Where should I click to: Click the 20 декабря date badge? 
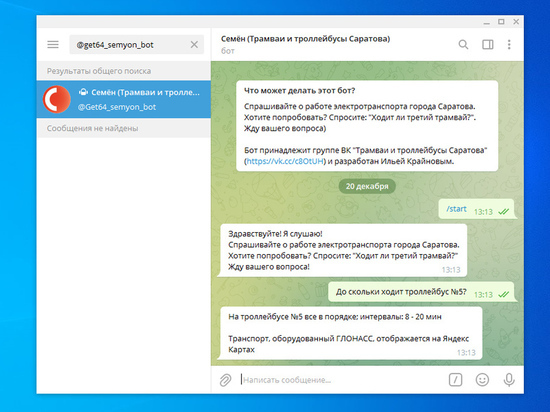click(367, 186)
